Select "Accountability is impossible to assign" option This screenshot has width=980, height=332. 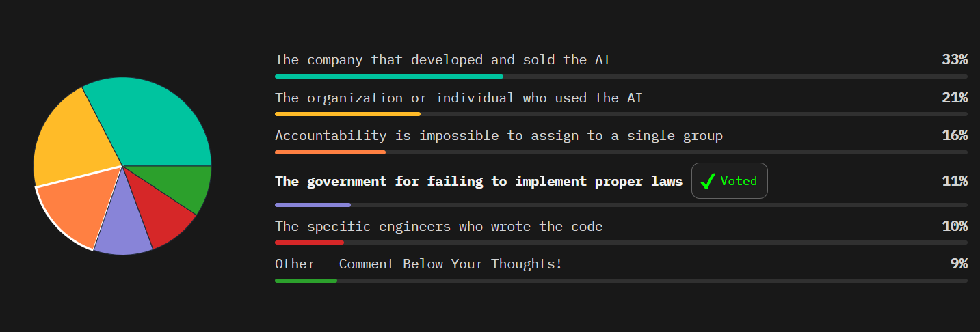[499, 136]
